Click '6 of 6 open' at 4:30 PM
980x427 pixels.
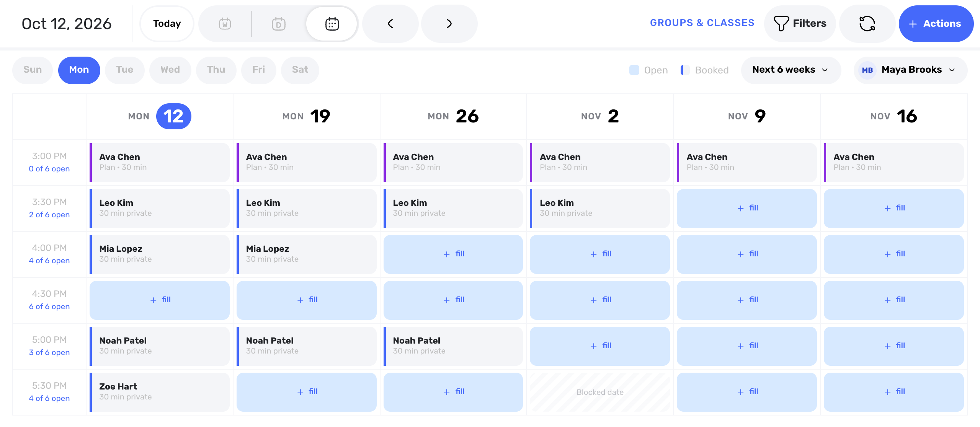(x=49, y=306)
